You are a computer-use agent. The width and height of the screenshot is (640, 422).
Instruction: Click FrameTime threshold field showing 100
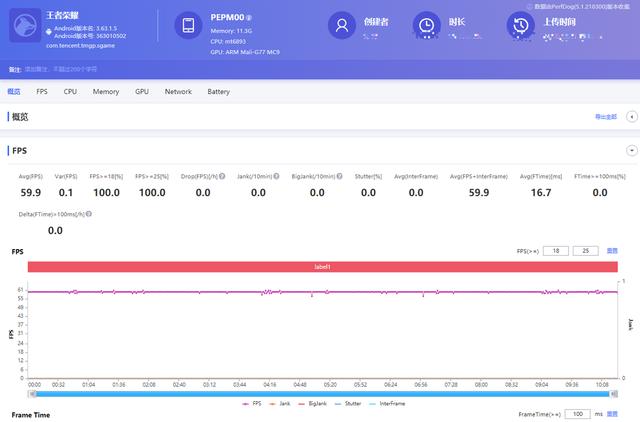(x=578, y=414)
